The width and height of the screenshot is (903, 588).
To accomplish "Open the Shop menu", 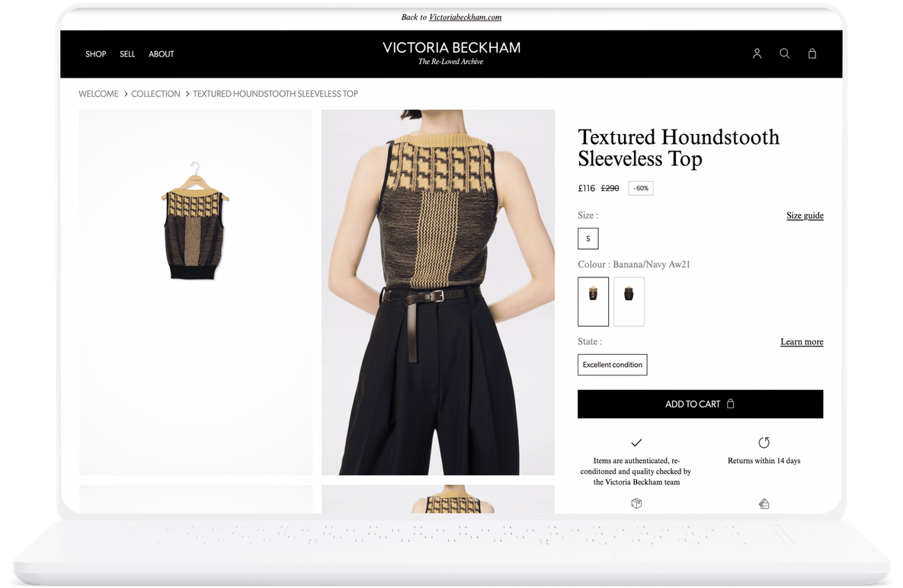I will click(95, 54).
